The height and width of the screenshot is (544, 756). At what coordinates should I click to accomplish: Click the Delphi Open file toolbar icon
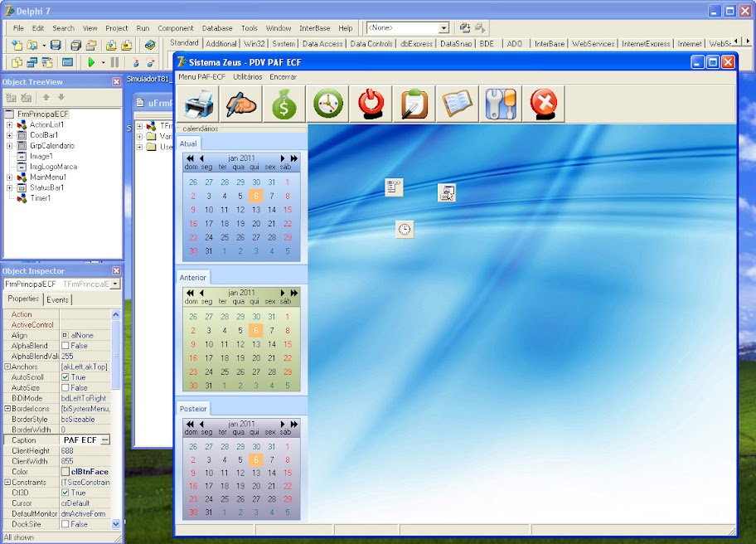[31, 46]
